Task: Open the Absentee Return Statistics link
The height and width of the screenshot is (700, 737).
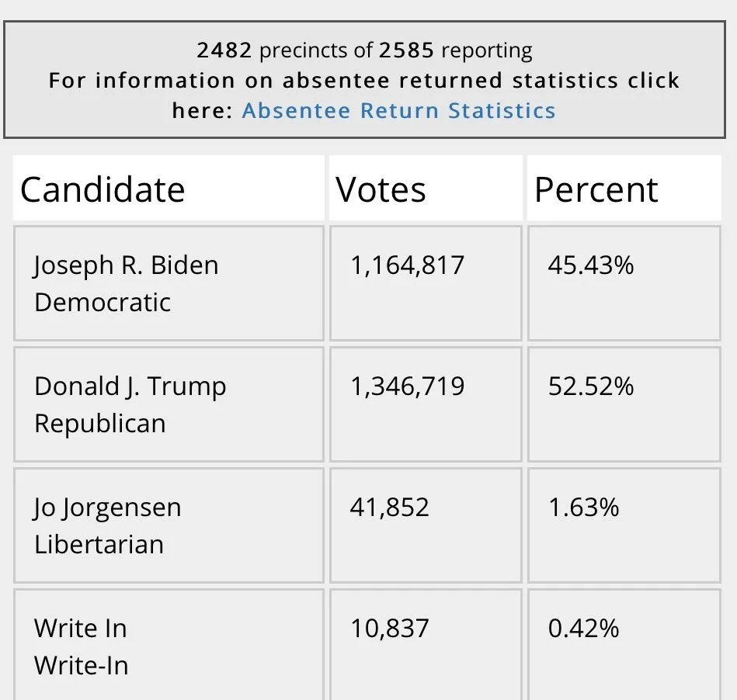Action: (398, 110)
